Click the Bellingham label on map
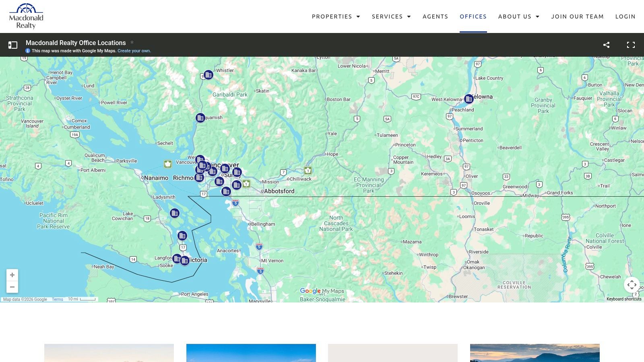Screen dimensions: 644x362 point(263,224)
